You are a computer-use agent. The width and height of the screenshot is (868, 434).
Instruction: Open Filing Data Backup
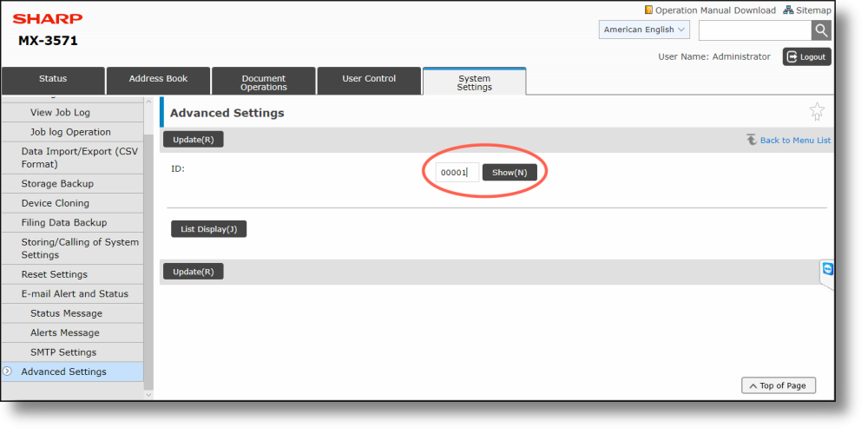pyautogui.click(x=72, y=222)
